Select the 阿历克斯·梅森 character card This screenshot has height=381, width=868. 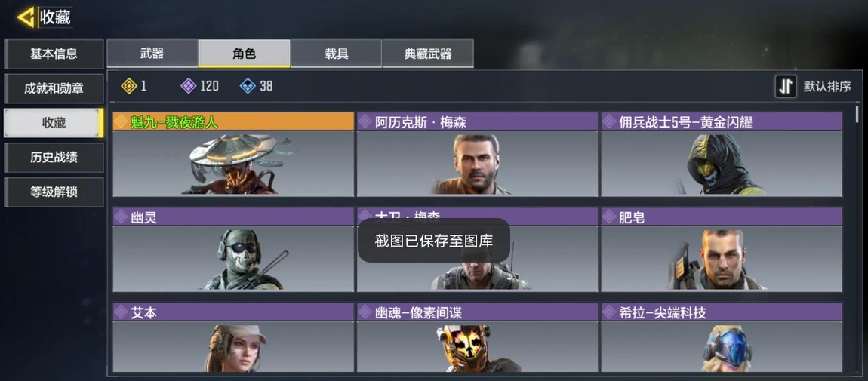click(477, 154)
